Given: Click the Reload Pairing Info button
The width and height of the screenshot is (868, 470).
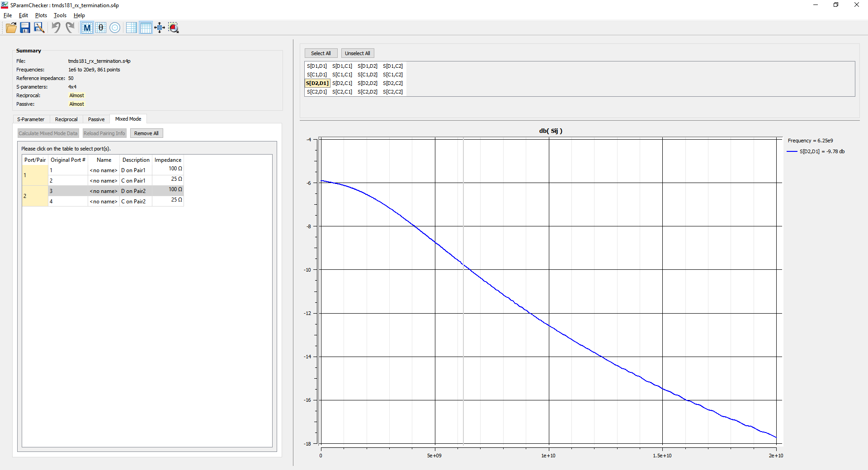Looking at the screenshot, I should tap(104, 133).
